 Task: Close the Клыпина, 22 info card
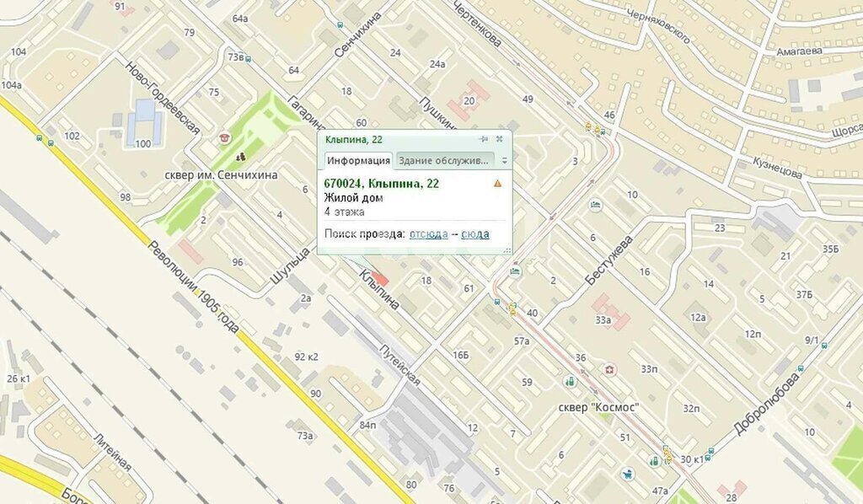[499, 139]
